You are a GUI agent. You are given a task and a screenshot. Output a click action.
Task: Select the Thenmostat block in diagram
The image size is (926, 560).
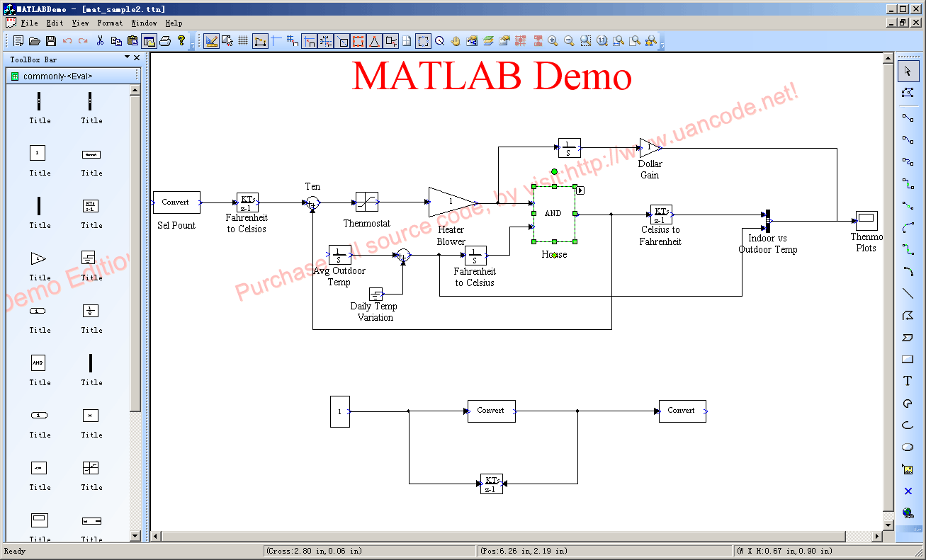pos(366,202)
